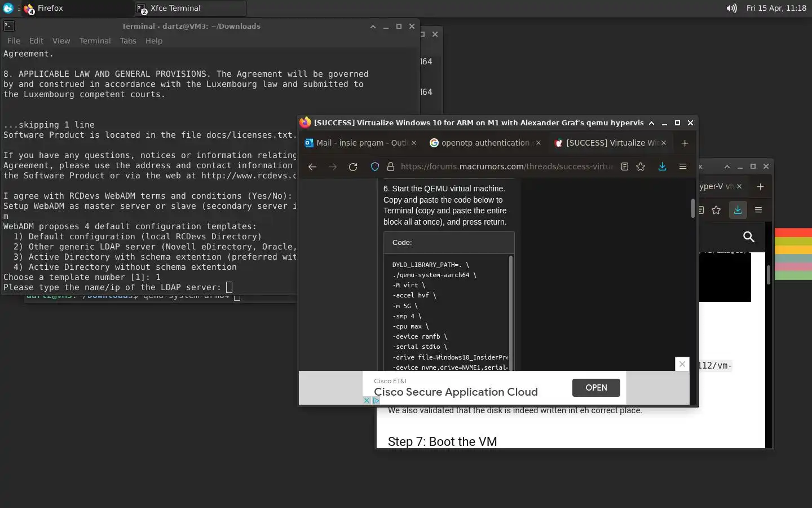
Task: Open the Terminal window's View menu
Action: tap(61, 41)
